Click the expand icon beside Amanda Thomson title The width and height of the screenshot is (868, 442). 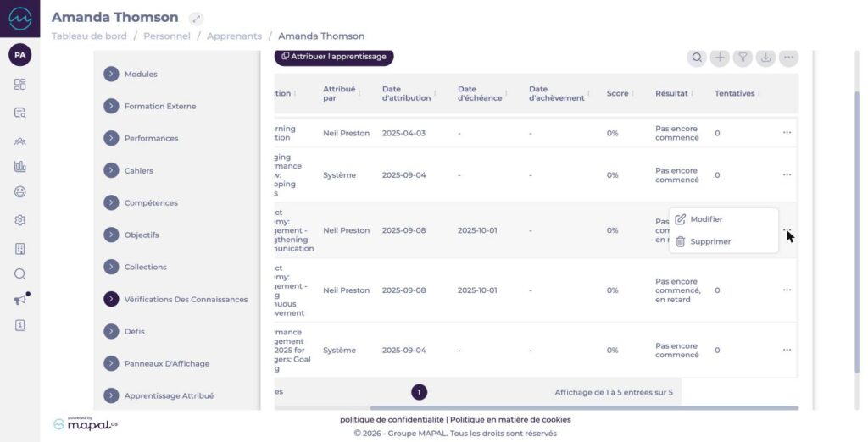point(196,19)
